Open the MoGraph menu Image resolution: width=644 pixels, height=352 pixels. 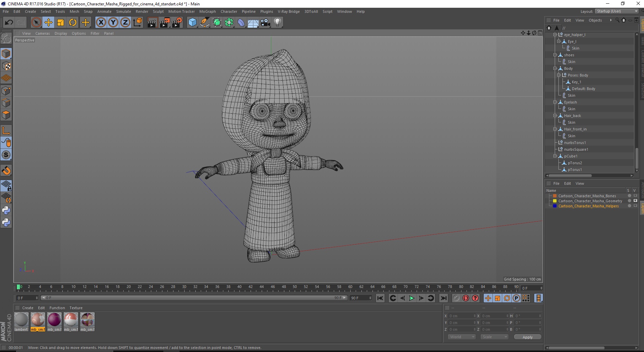pyautogui.click(x=207, y=11)
